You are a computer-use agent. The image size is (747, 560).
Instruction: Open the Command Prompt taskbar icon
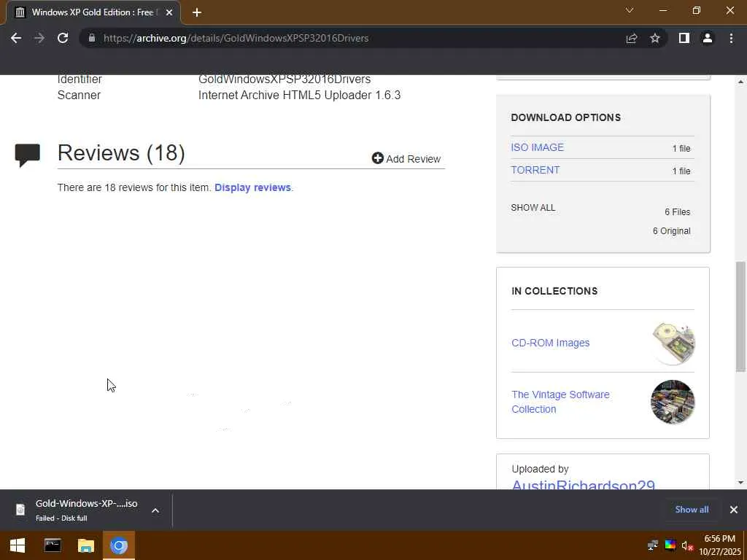click(x=53, y=545)
